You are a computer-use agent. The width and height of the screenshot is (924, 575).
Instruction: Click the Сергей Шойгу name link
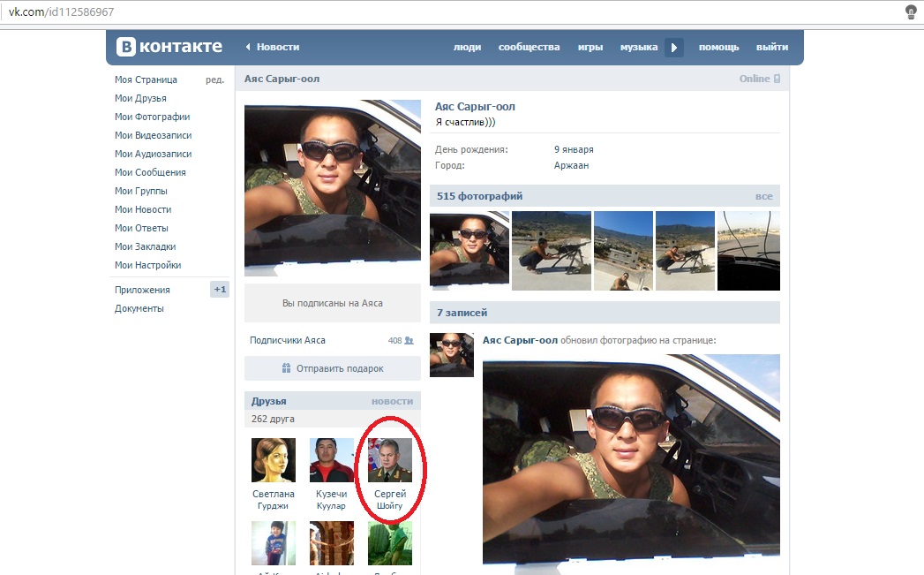390,500
